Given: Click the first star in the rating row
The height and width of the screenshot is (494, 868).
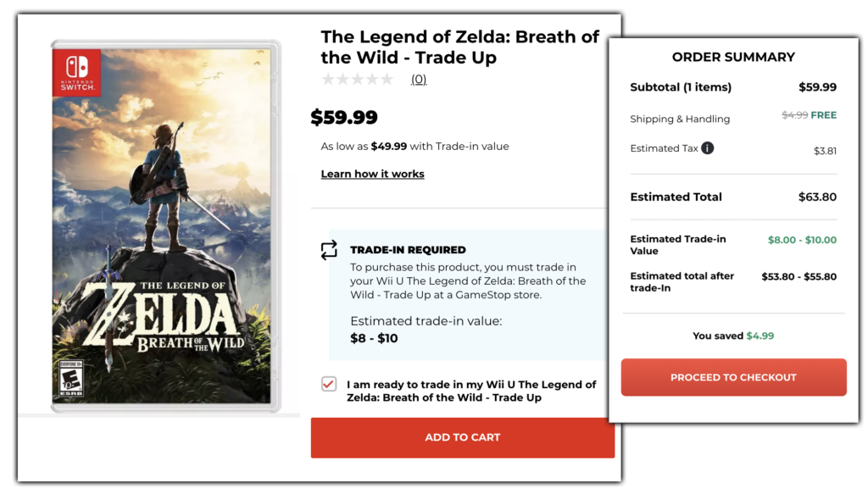Looking at the screenshot, I should click(x=326, y=78).
